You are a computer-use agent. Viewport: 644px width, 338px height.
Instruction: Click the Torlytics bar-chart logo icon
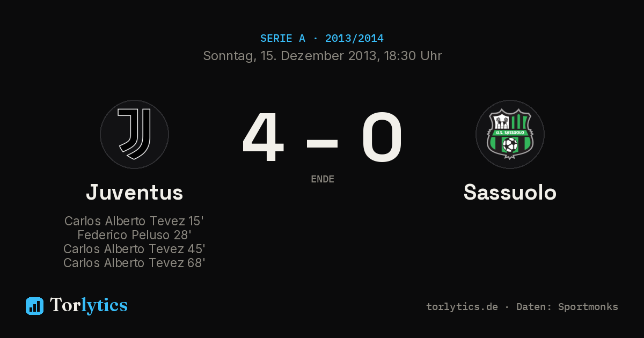pos(34,306)
